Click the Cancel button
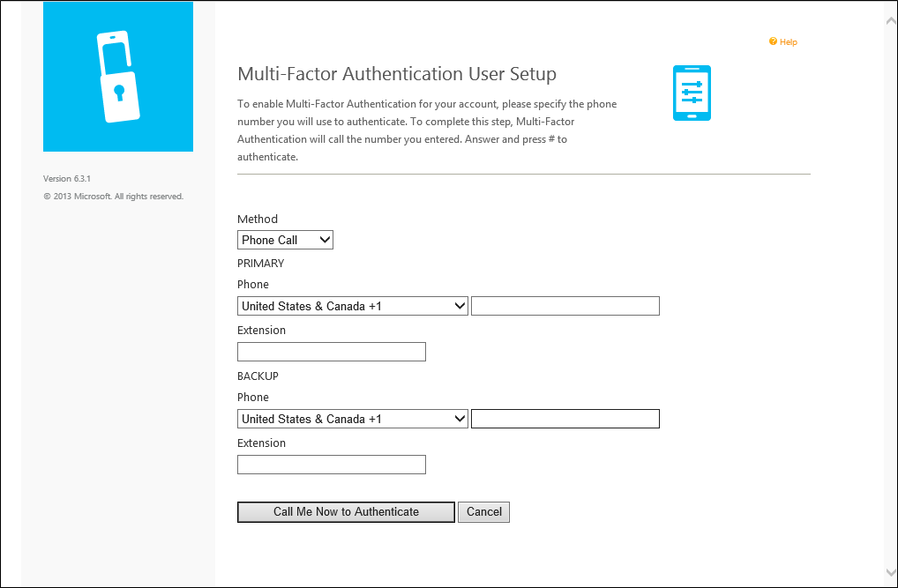Screen dimensions: 898x588 [x=483, y=511]
